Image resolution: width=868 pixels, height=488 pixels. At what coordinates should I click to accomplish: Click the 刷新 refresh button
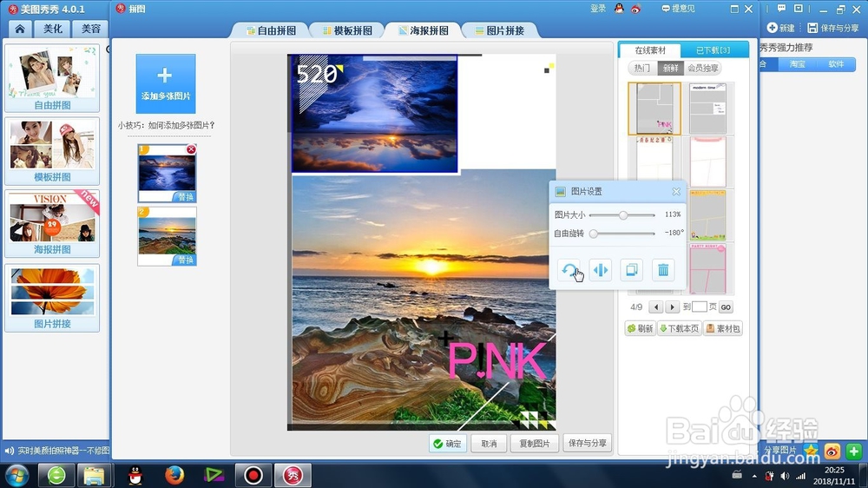640,328
